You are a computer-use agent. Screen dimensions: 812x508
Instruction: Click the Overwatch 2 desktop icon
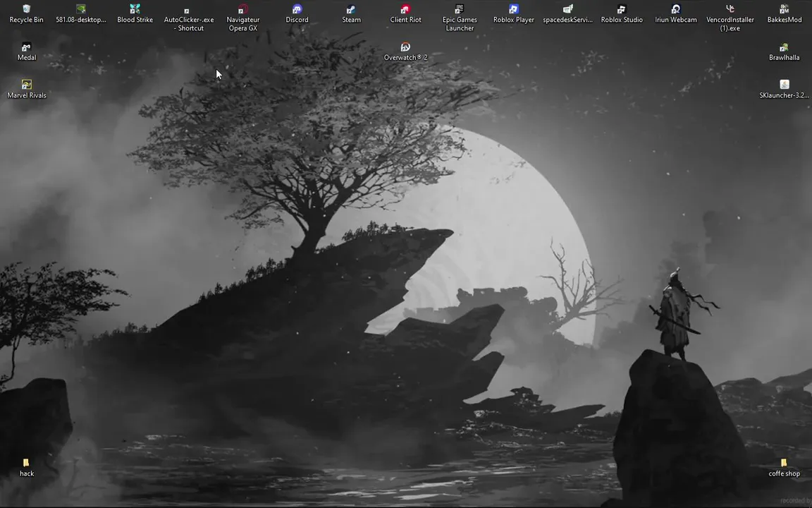(x=405, y=52)
